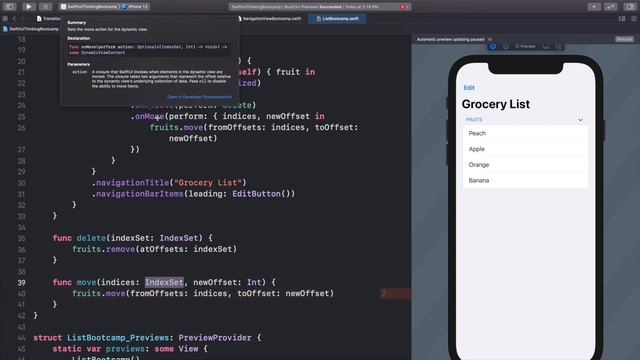640x360 pixels.
Task: Click the Run play button in toolbar
Action: [28, 7]
